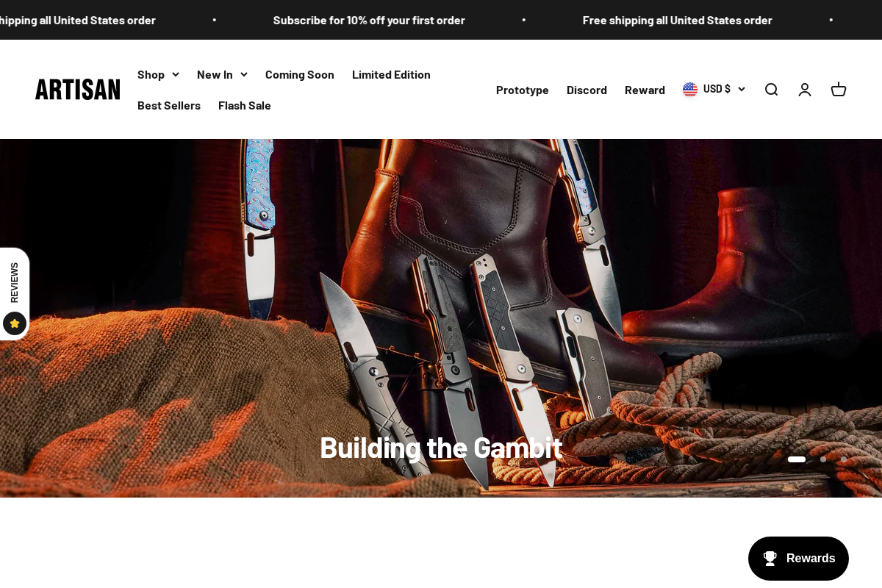Select the first carousel navigation dot
Viewport: 882px width, 588px height.
pos(797,459)
